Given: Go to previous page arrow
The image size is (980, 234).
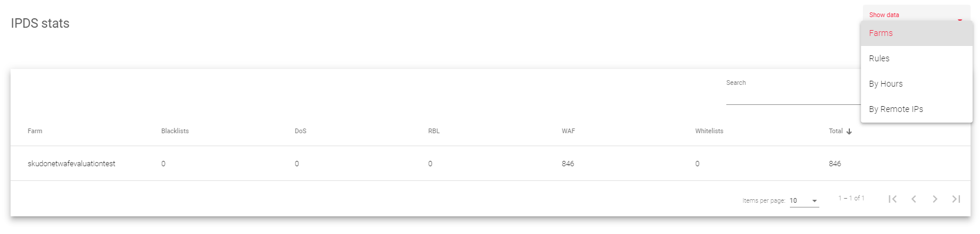Looking at the screenshot, I should click(913, 199).
